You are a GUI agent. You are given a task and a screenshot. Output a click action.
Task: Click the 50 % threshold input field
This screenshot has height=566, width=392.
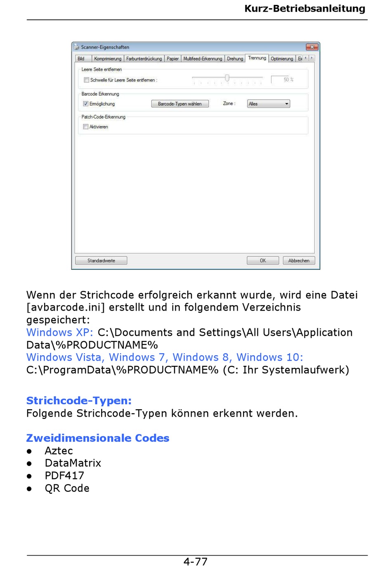[283, 80]
